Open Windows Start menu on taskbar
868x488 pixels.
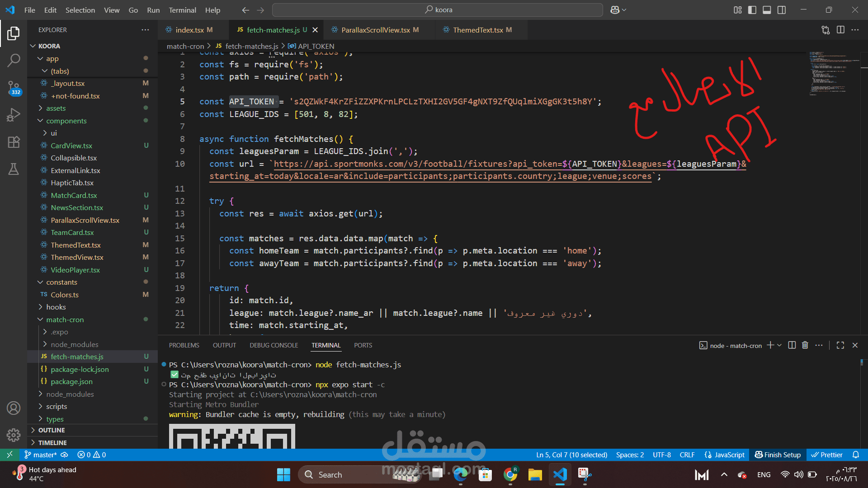[x=283, y=475]
